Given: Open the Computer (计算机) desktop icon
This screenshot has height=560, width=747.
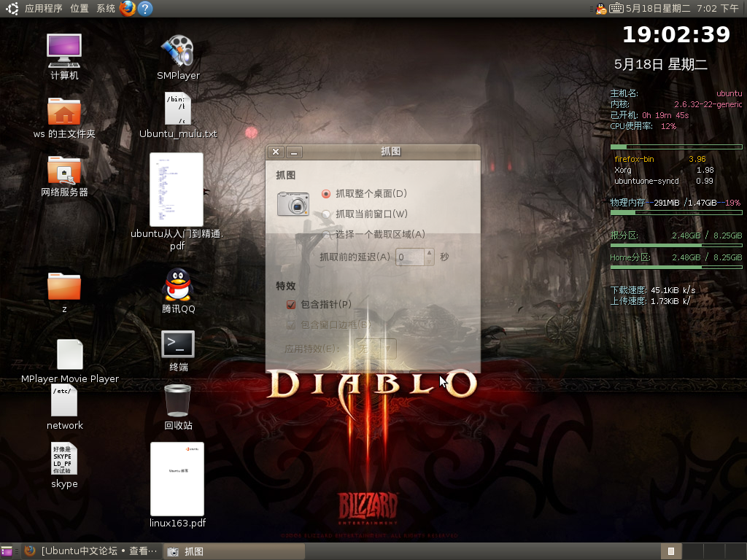Looking at the screenshot, I should point(64,51).
